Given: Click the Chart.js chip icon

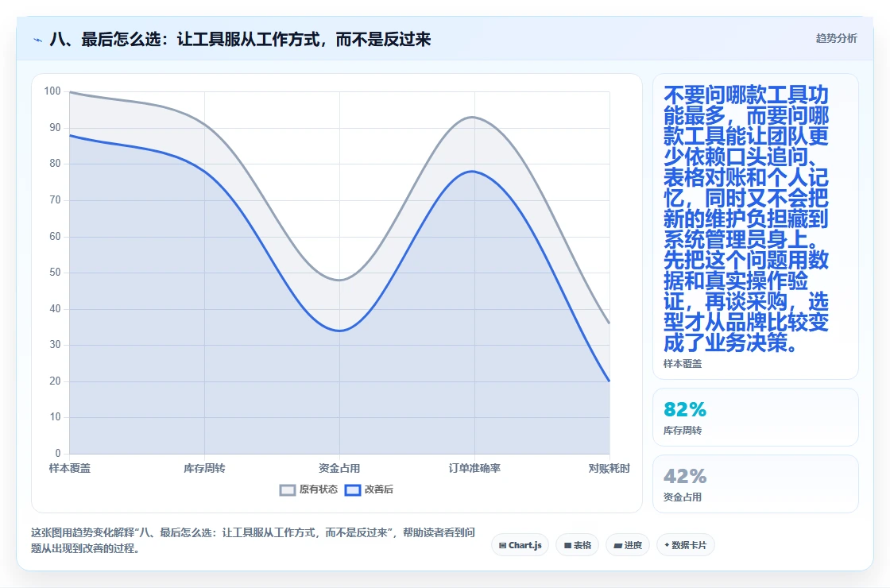Looking at the screenshot, I should click(x=502, y=545).
